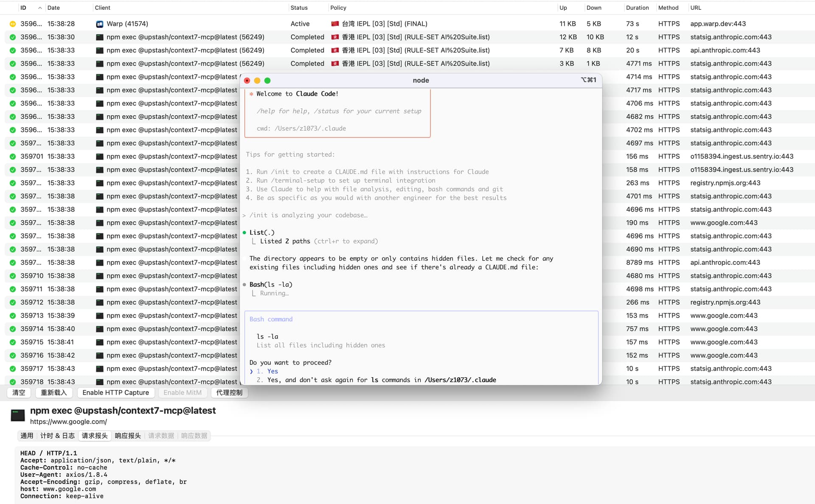
Task: Select the 请求报头 tab
Action: 95,436
